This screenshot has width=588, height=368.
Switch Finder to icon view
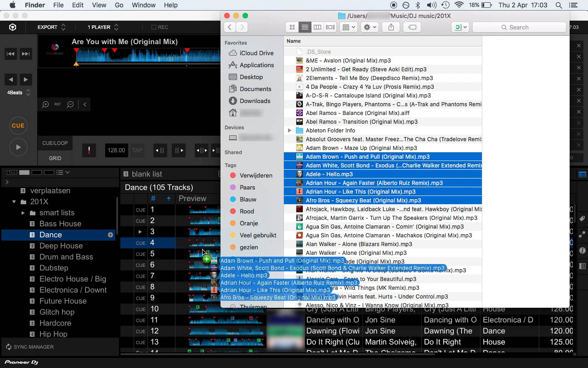click(292, 27)
